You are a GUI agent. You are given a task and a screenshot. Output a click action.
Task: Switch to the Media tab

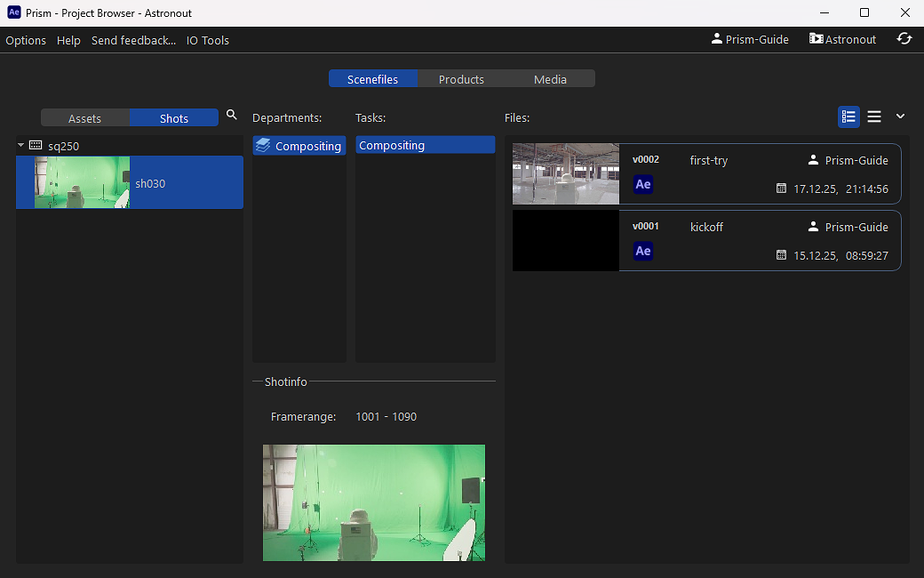click(550, 78)
